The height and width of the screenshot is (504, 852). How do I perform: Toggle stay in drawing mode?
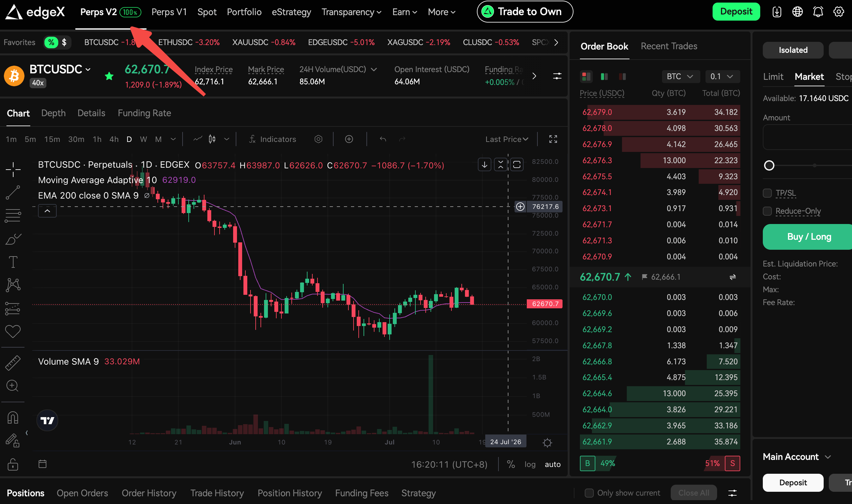[x=13, y=441]
